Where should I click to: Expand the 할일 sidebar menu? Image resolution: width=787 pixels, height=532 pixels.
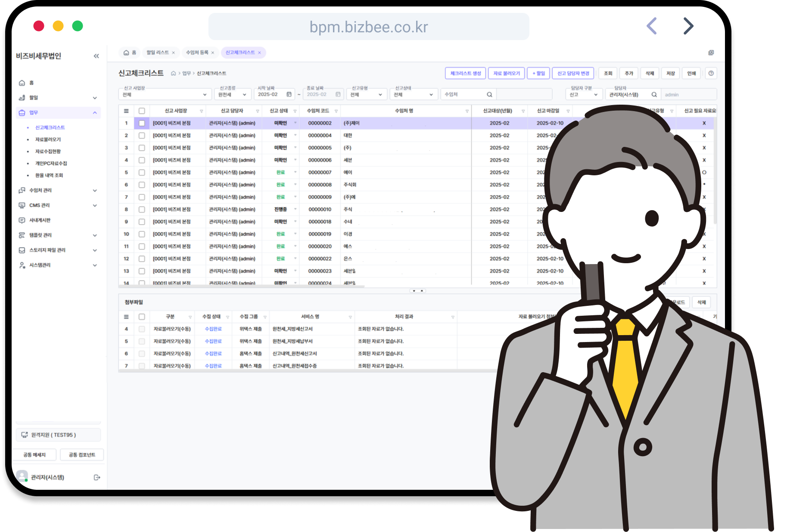95,98
